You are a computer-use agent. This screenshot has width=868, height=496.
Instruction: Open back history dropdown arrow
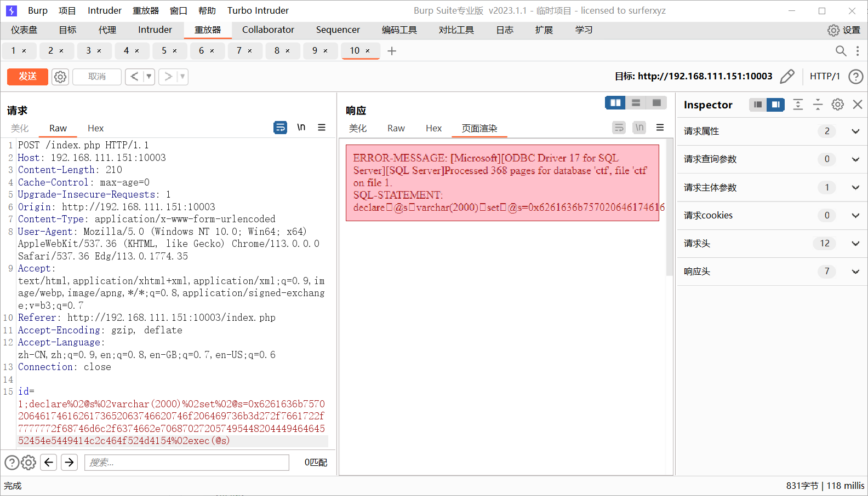click(149, 77)
